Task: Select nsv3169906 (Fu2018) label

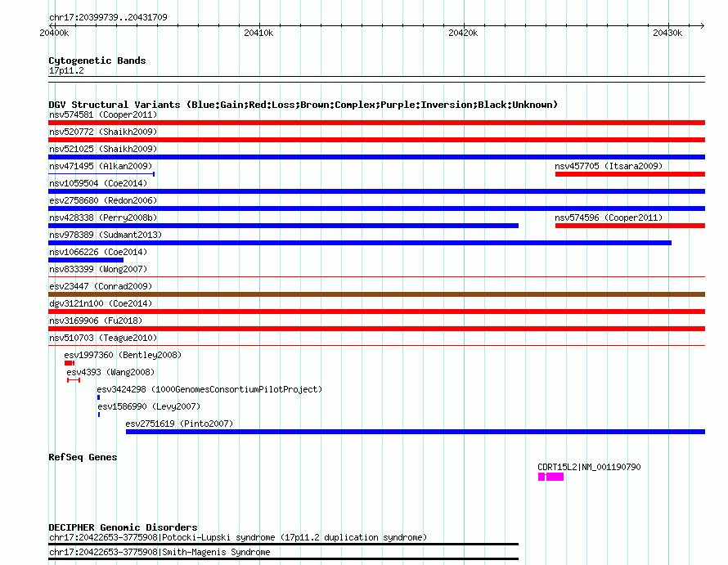Action: pos(96,321)
